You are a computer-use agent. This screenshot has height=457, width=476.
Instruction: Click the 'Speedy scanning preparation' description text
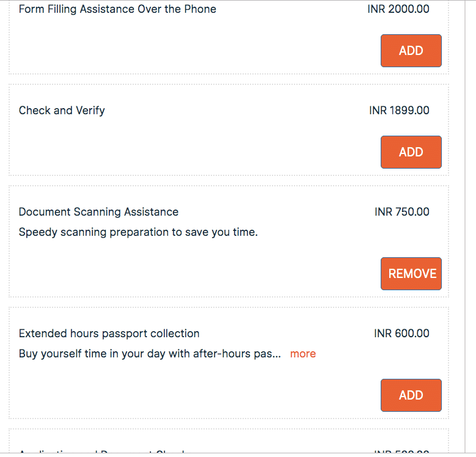click(138, 232)
